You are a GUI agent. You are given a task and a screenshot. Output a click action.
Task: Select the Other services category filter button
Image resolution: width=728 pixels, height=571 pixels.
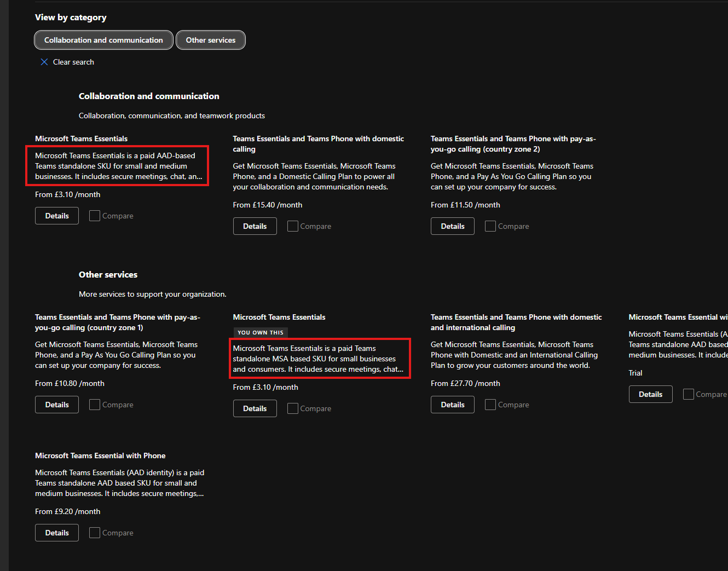coord(211,40)
